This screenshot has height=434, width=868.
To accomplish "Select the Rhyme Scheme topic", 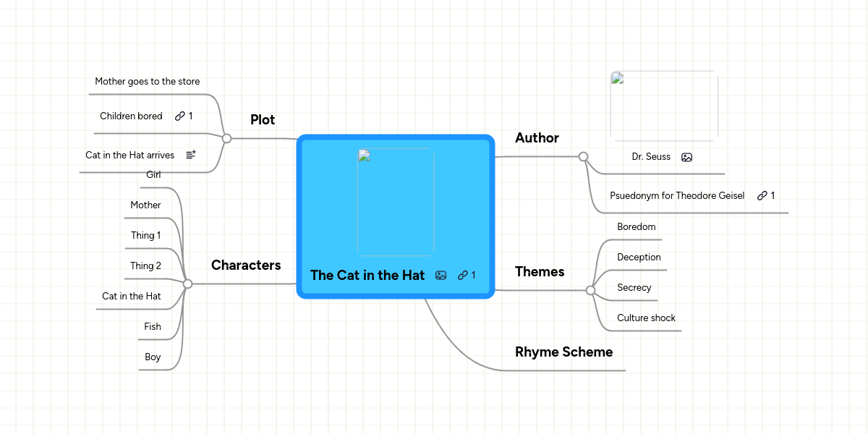I will pos(563,352).
